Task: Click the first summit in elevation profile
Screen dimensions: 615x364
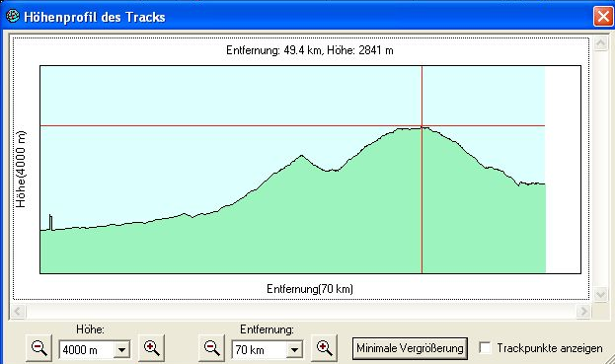Action: 302,156
